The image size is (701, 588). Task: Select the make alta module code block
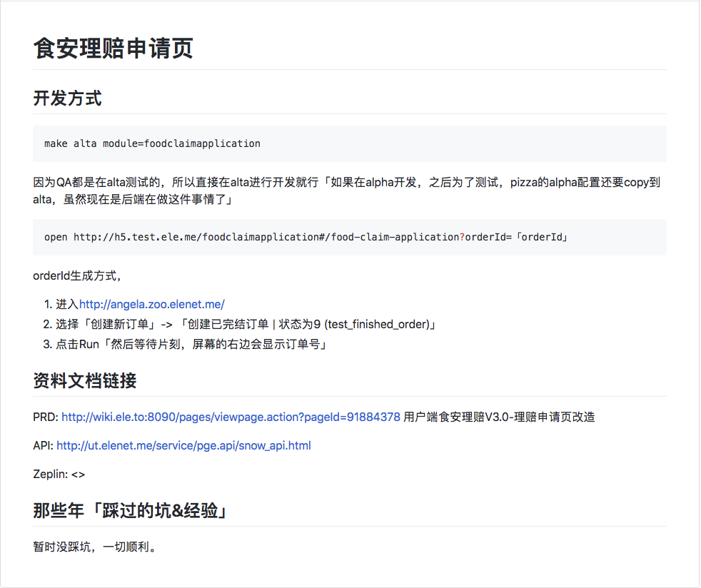(152, 143)
